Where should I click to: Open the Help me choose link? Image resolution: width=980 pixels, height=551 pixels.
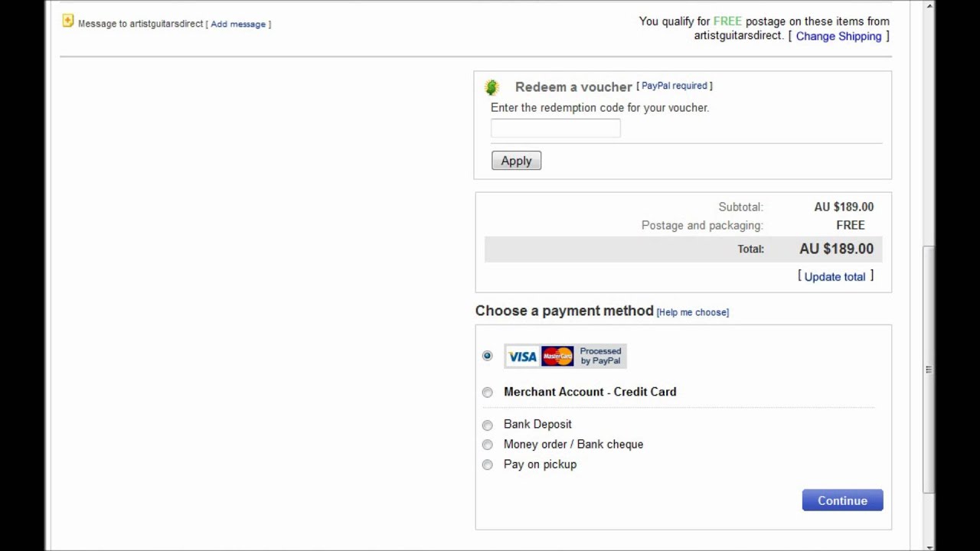pos(693,312)
